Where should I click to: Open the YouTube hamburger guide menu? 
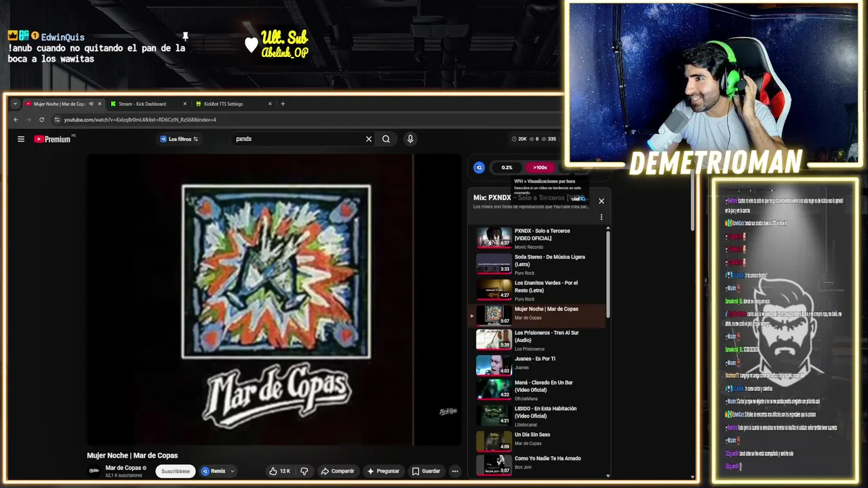click(21, 139)
